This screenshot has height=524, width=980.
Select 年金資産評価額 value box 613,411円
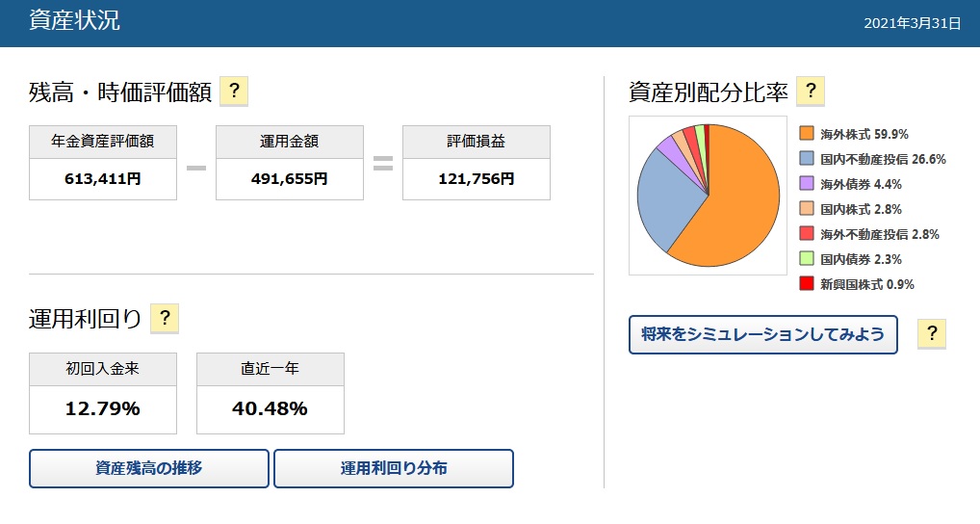[102, 179]
